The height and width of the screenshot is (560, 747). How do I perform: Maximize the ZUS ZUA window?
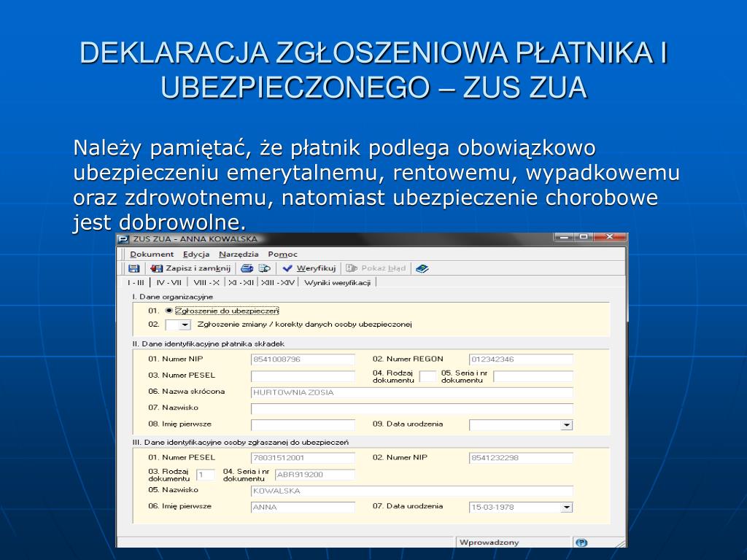click(x=584, y=237)
